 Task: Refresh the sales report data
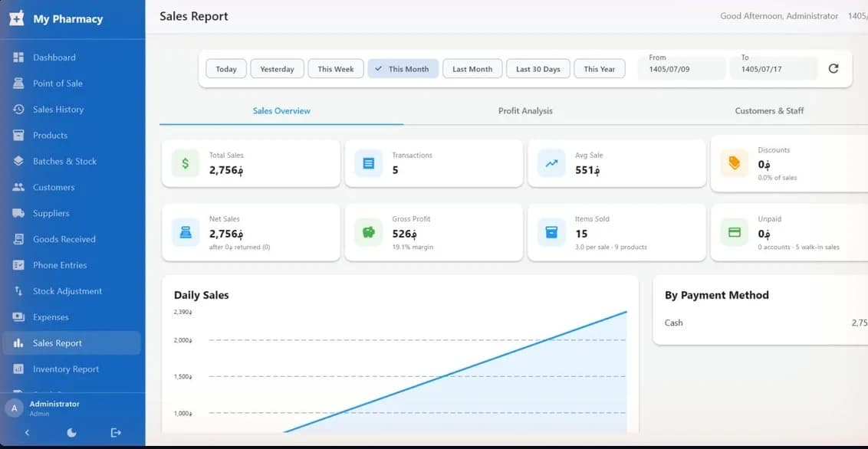tap(833, 68)
